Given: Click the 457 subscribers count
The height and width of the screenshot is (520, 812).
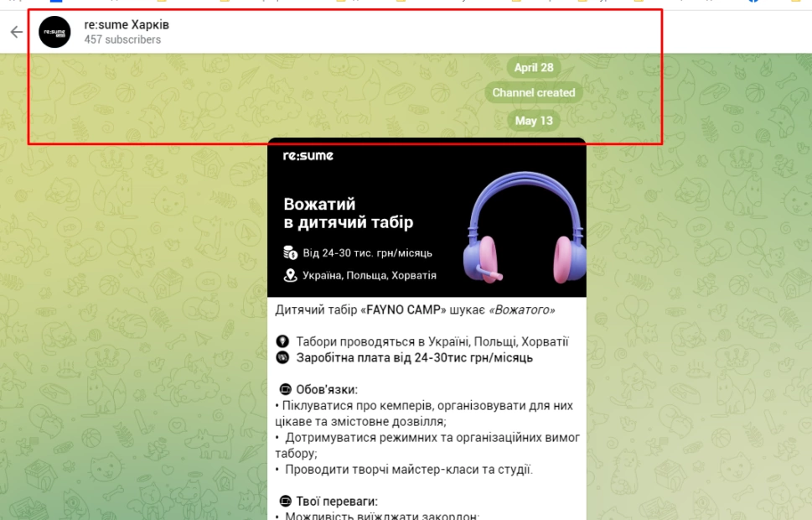Looking at the screenshot, I should coord(122,40).
